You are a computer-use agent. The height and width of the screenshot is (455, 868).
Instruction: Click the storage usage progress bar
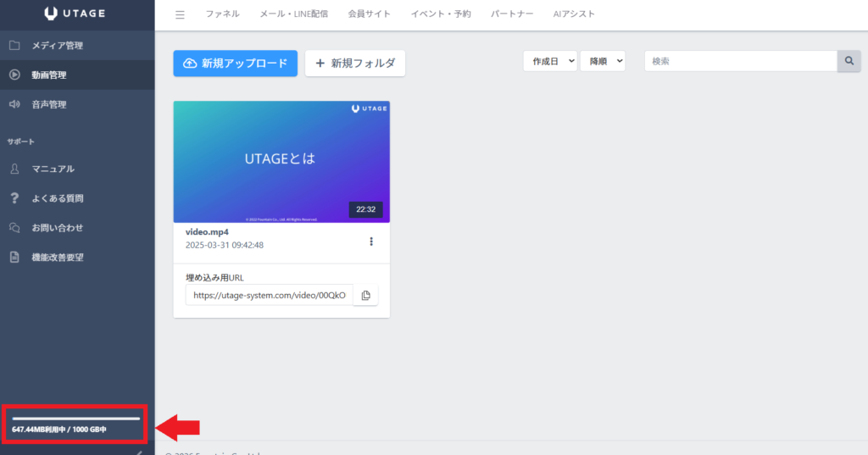[x=75, y=418]
